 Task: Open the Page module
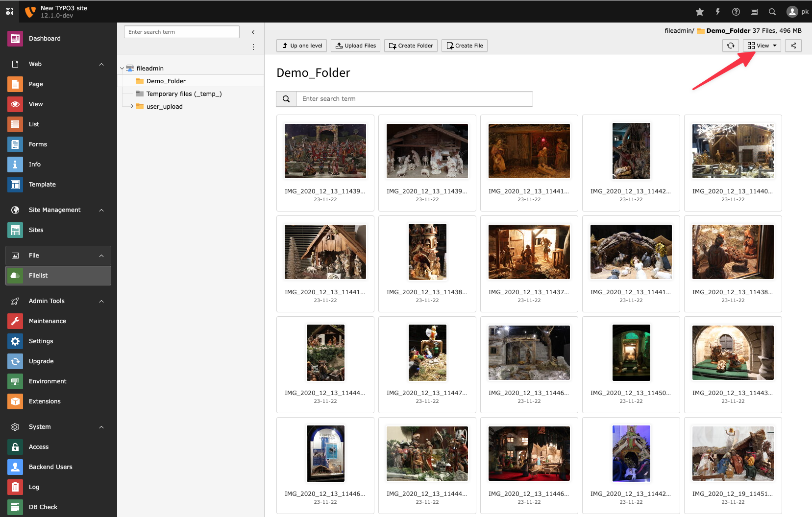pyautogui.click(x=36, y=84)
